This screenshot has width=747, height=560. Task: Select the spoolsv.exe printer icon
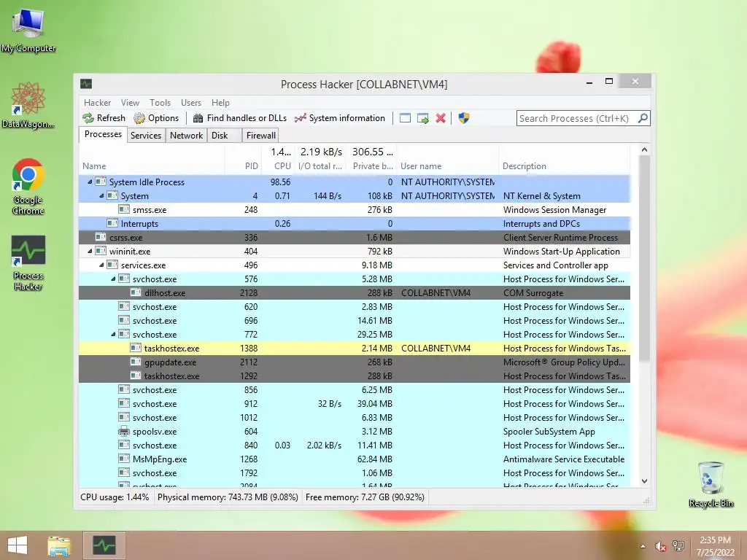[x=124, y=431]
